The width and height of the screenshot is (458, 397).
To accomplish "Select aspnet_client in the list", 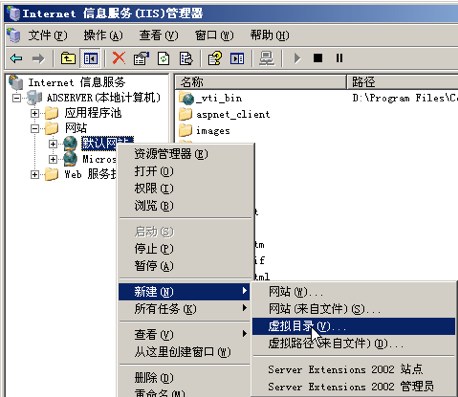I will pyautogui.click(x=233, y=115).
